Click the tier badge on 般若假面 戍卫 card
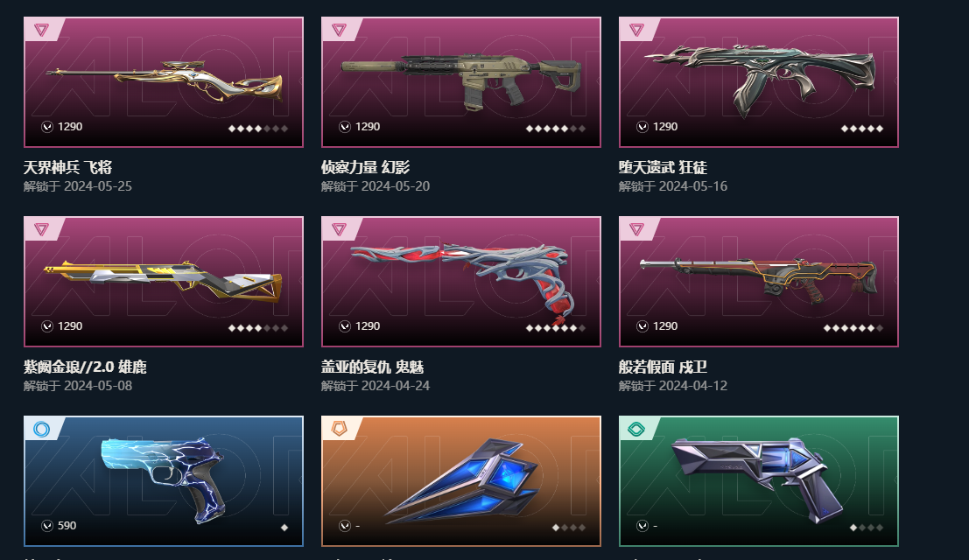The width and height of the screenshot is (969, 560). [x=636, y=229]
